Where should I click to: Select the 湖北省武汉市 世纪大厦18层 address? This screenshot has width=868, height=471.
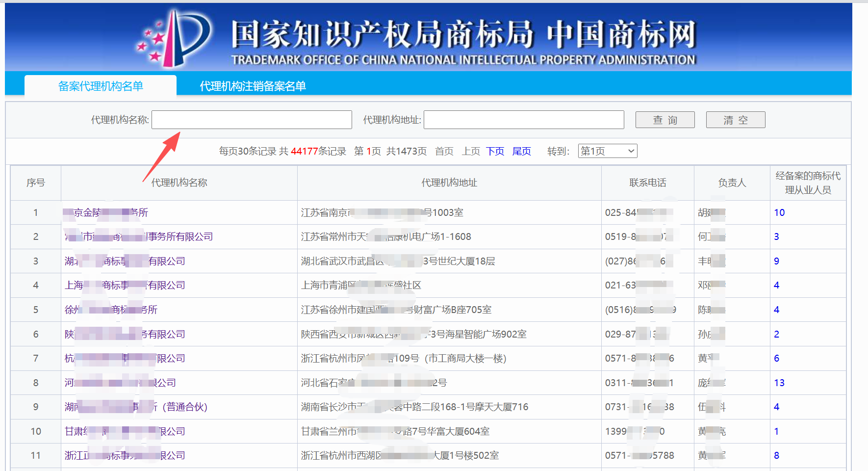click(x=398, y=261)
